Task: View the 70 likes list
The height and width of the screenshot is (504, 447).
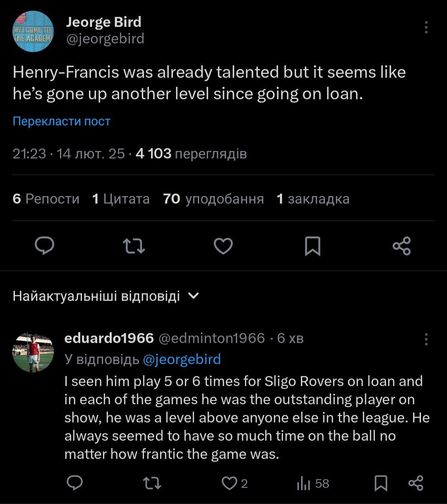Action: coord(213,199)
